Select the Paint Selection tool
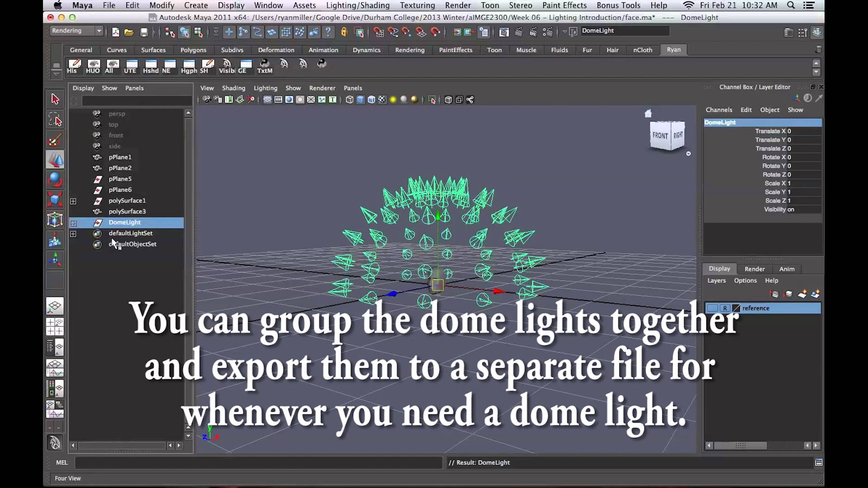Viewport: 868px width, 488px height. coord(55,140)
